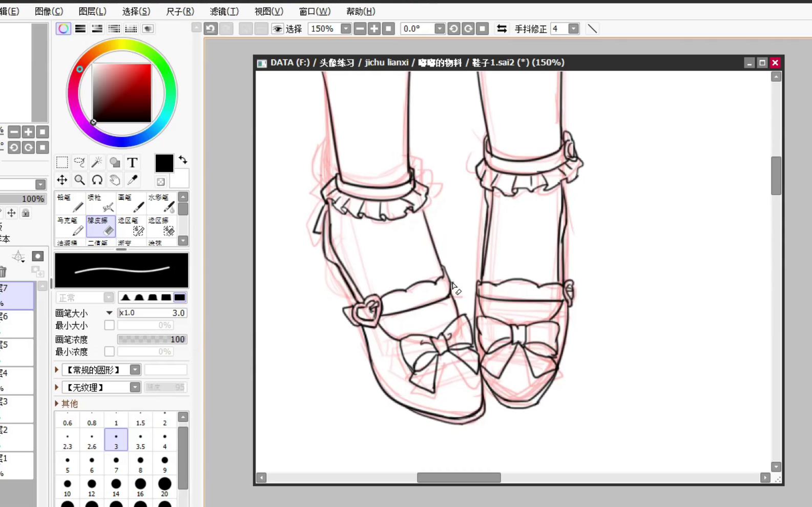The width and height of the screenshot is (812, 507).
Task: Select the shape tool
Action: pyautogui.click(x=115, y=162)
